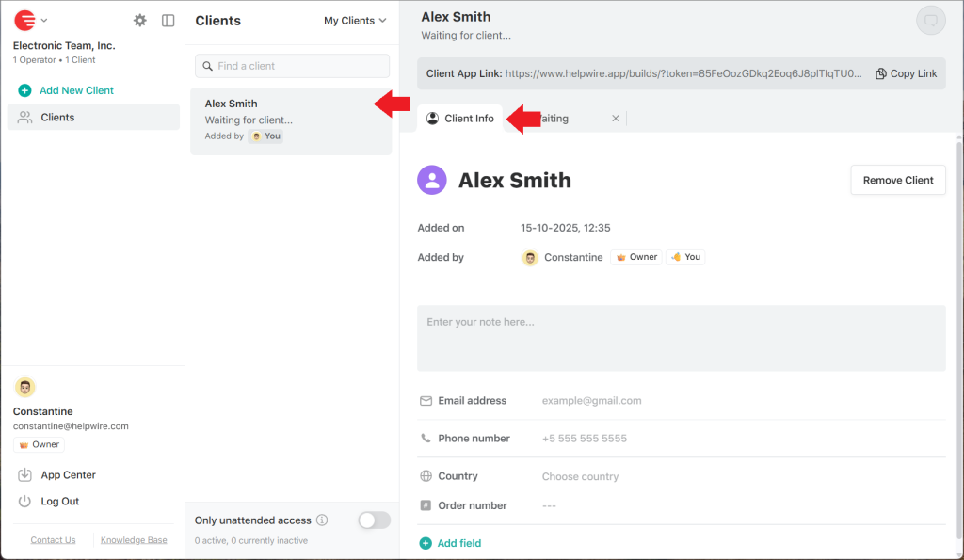Screen dimensions: 964x560
Task: Click the Owner badge in Added by row
Action: point(636,257)
